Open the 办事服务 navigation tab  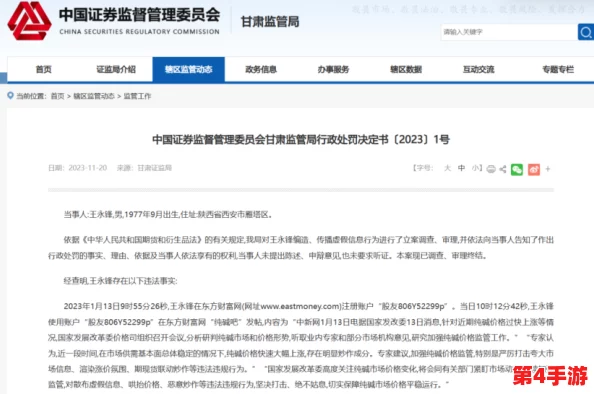[333, 69]
